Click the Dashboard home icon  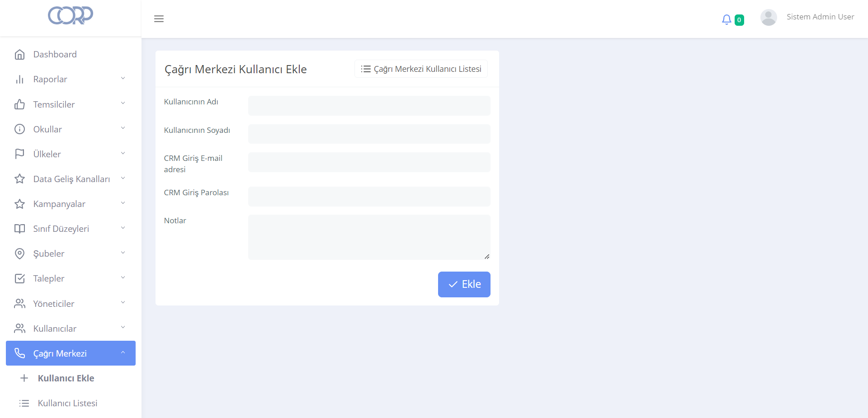(19, 55)
